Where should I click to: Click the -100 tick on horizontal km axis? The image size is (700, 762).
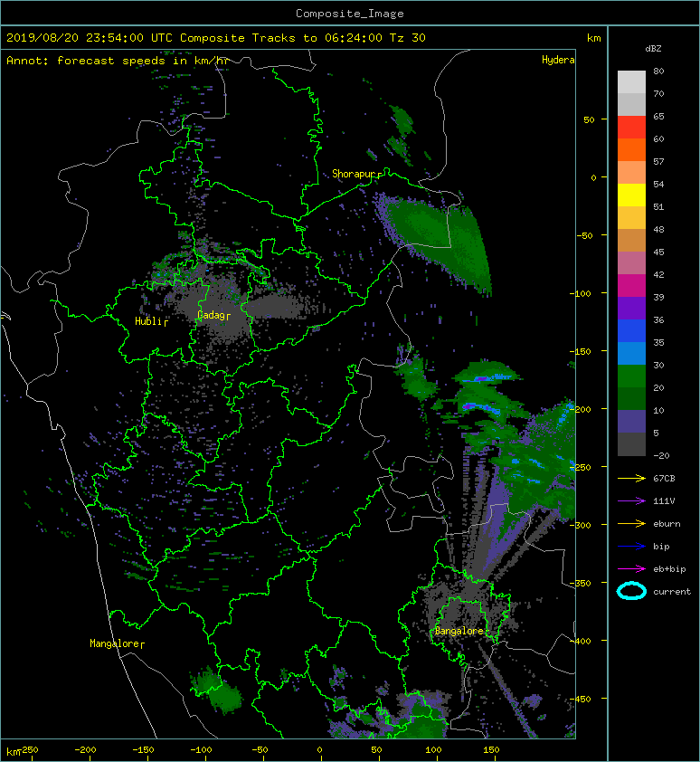(x=201, y=750)
